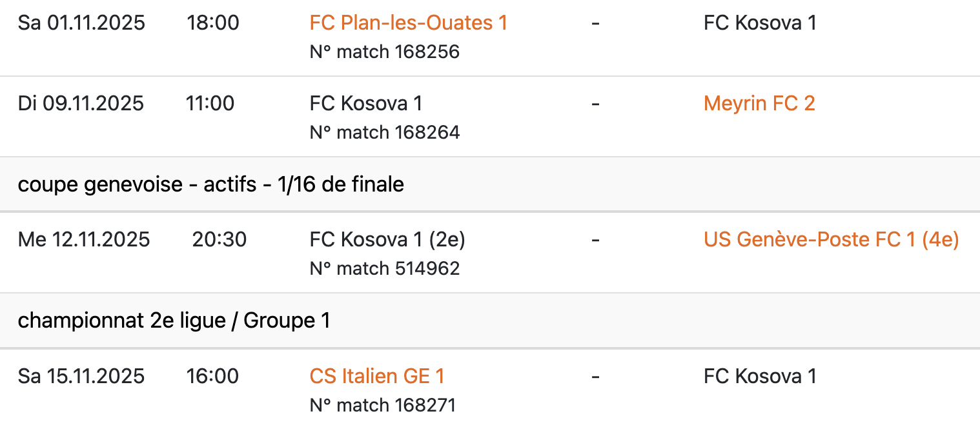Click match number 168256

(385, 52)
